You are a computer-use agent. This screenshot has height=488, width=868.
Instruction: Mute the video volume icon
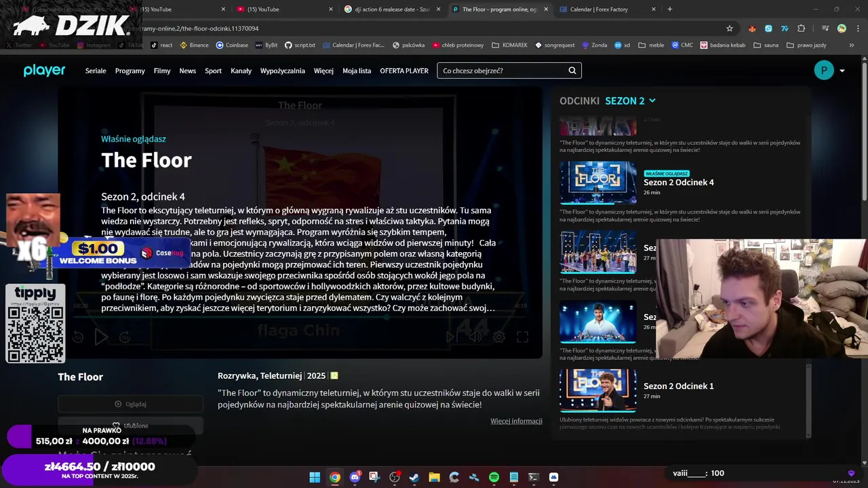click(475, 337)
